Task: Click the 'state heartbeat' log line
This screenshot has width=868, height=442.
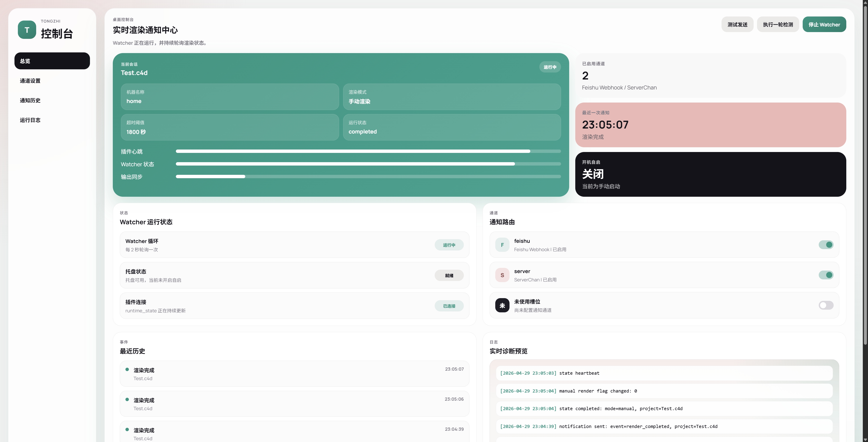Action: 664,373
